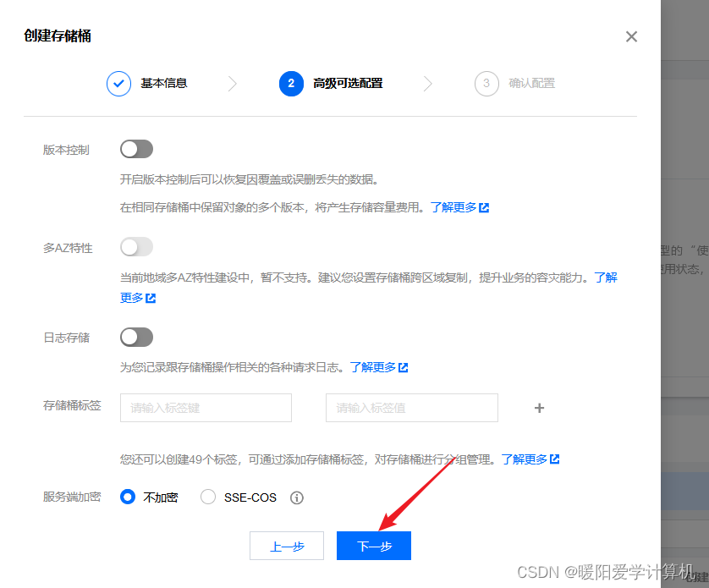Enable the 版本控制 toggle switch
The image size is (709, 588).
tap(136, 149)
